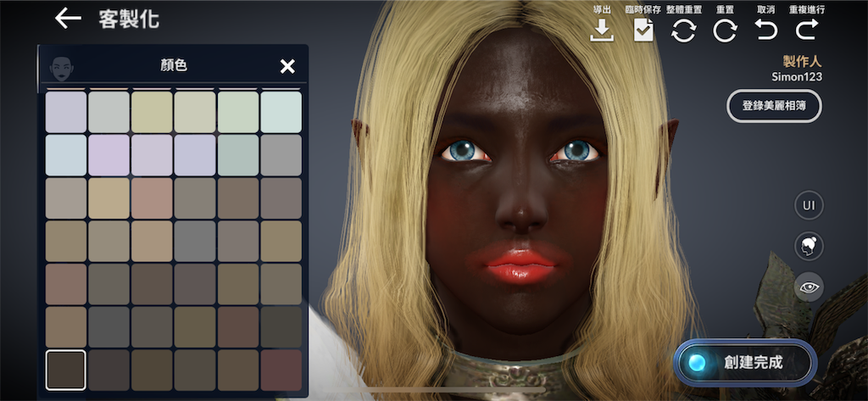The height and width of the screenshot is (401, 868).
Task: Select the pale khaki yellow swatch in top row
Action: [152, 112]
